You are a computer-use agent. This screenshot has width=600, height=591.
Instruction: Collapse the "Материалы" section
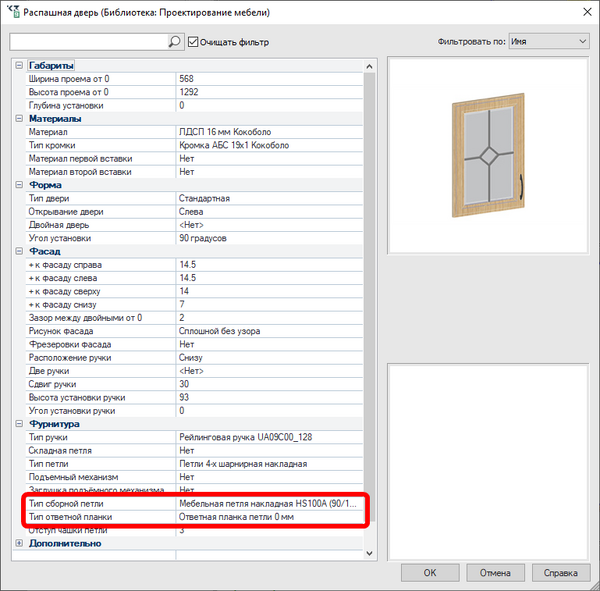(x=19, y=119)
